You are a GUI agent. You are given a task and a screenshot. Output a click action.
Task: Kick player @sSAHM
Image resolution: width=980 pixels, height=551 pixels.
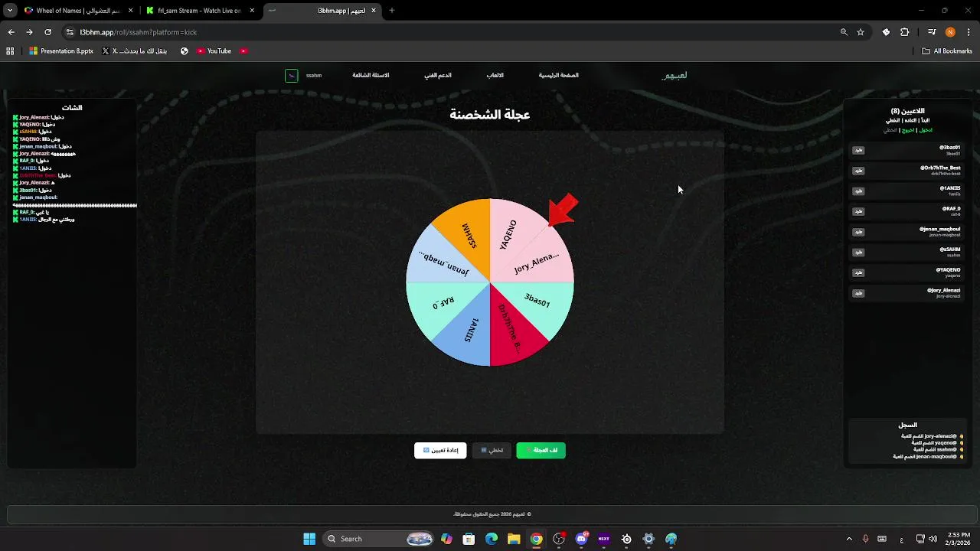point(858,253)
